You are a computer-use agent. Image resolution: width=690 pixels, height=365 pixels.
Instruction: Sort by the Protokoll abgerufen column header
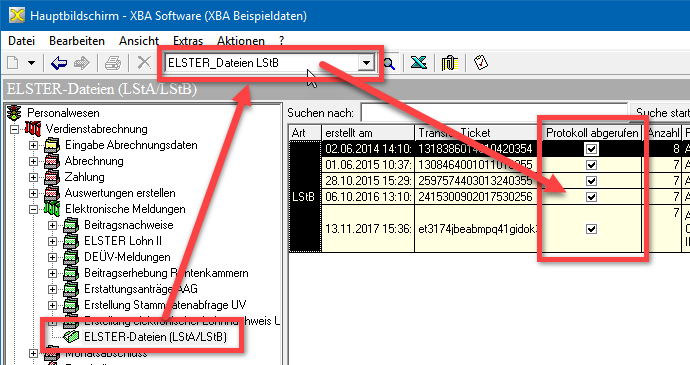pos(592,133)
